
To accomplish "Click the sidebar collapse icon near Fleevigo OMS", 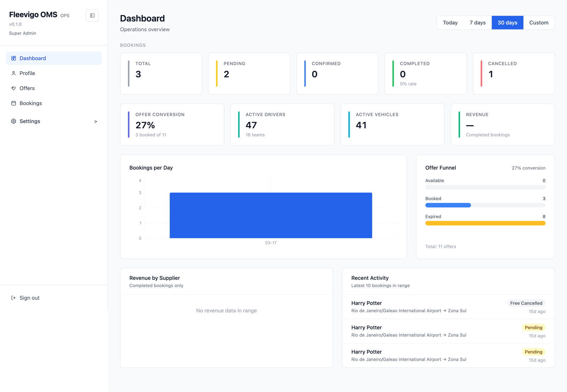I will pyautogui.click(x=92, y=16).
